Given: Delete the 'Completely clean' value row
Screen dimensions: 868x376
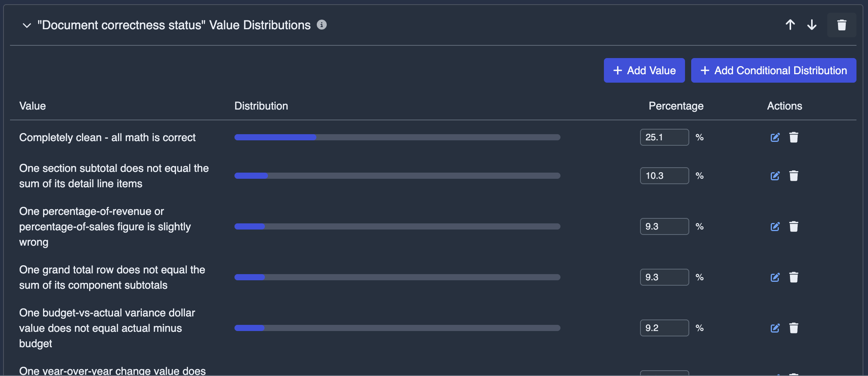Looking at the screenshot, I should (x=794, y=137).
